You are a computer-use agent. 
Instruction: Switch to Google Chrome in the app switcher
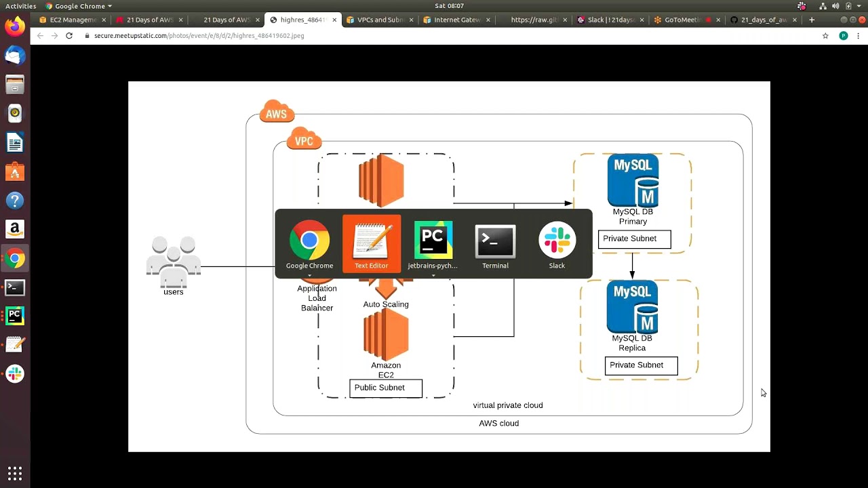tap(309, 244)
